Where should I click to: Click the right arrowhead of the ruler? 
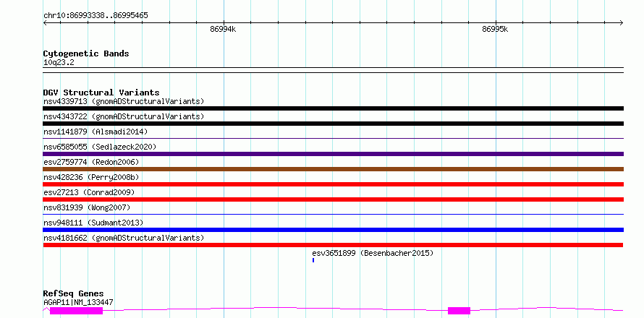[622, 23]
